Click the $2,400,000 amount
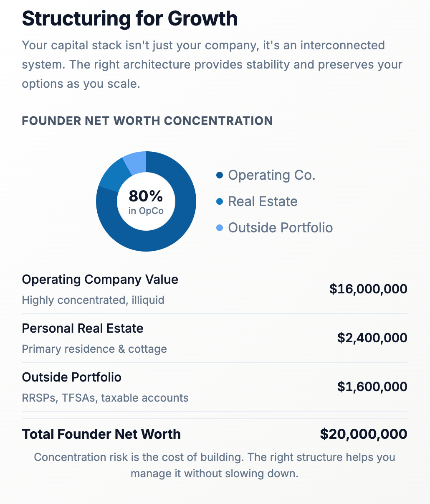This screenshot has height=504, width=430. (372, 338)
